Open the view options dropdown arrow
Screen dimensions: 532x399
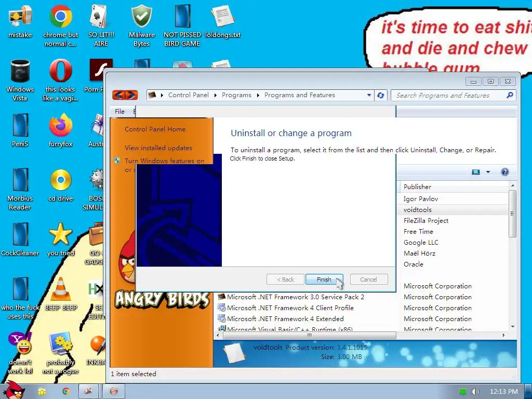(x=488, y=172)
